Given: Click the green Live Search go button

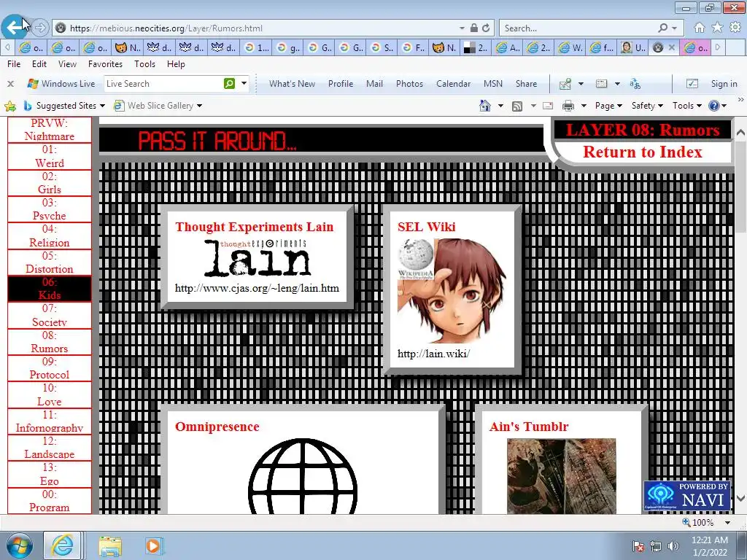Looking at the screenshot, I should coord(229,83).
